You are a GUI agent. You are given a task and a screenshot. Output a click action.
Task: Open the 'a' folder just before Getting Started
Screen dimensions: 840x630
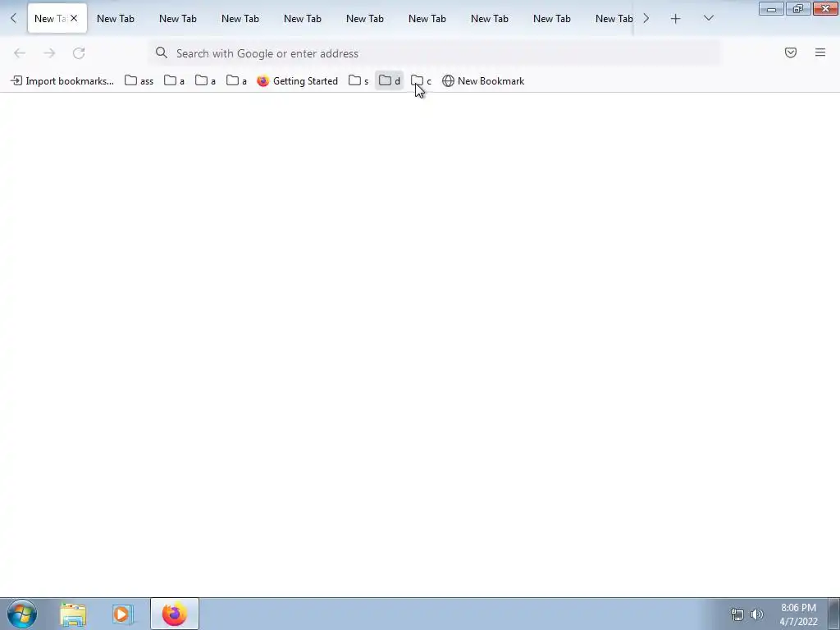tap(236, 81)
